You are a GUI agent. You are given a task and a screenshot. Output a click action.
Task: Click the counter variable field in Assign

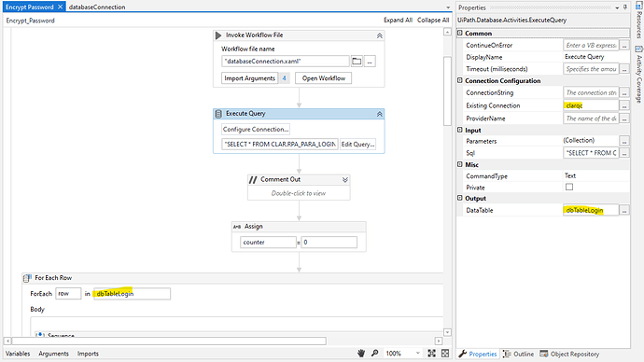268,243
